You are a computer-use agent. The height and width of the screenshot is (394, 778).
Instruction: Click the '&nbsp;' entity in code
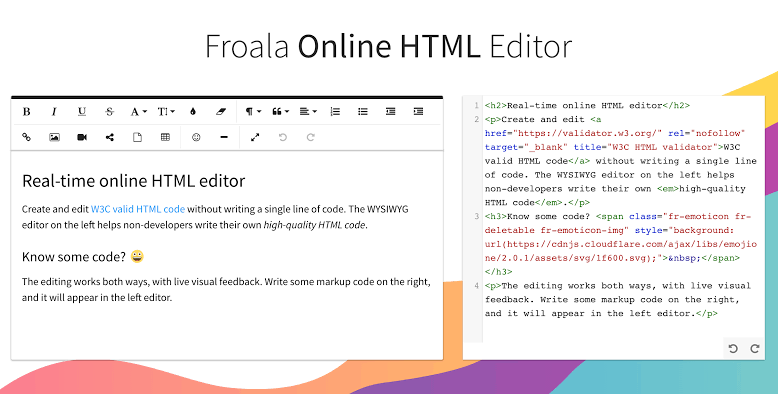[x=685, y=259]
